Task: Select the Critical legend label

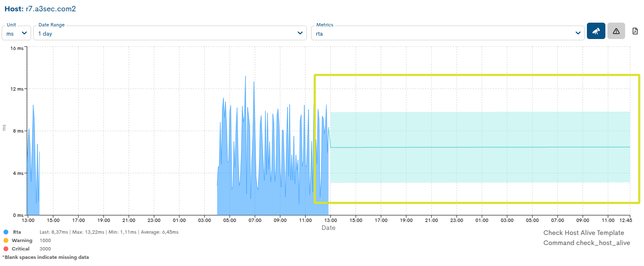Action: [x=21, y=249]
